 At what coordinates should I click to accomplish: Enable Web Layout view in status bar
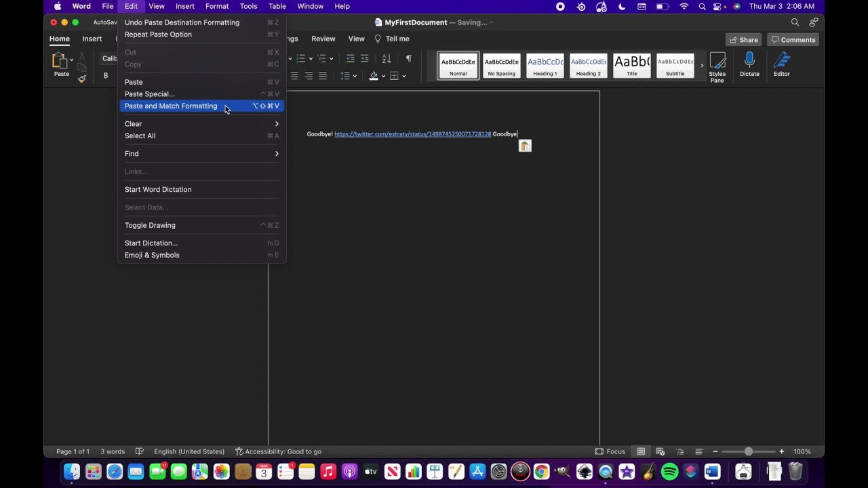point(660,451)
